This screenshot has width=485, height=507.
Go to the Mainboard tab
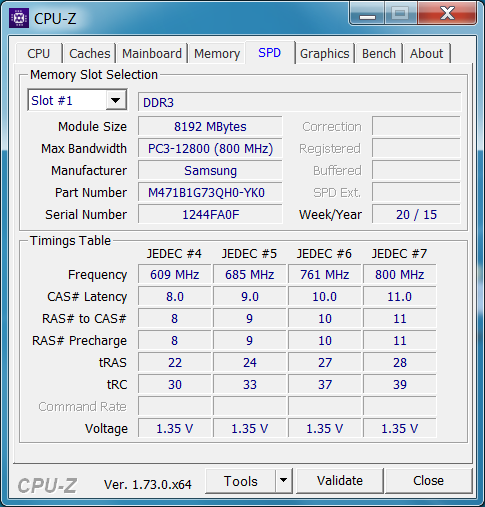pos(152,53)
